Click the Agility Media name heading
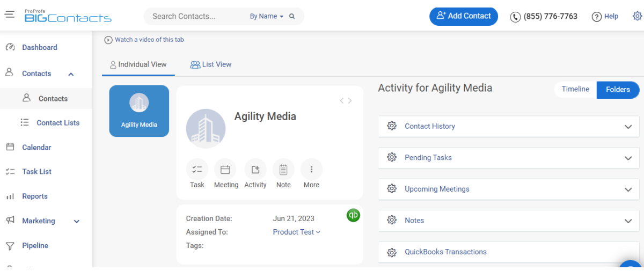The image size is (644, 278). pyautogui.click(x=265, y=116)
